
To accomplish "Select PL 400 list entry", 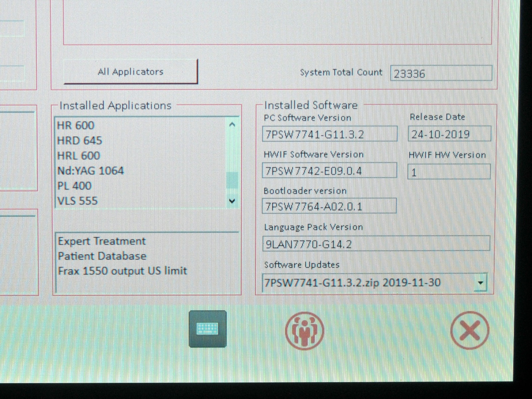I will click(74, 186).
